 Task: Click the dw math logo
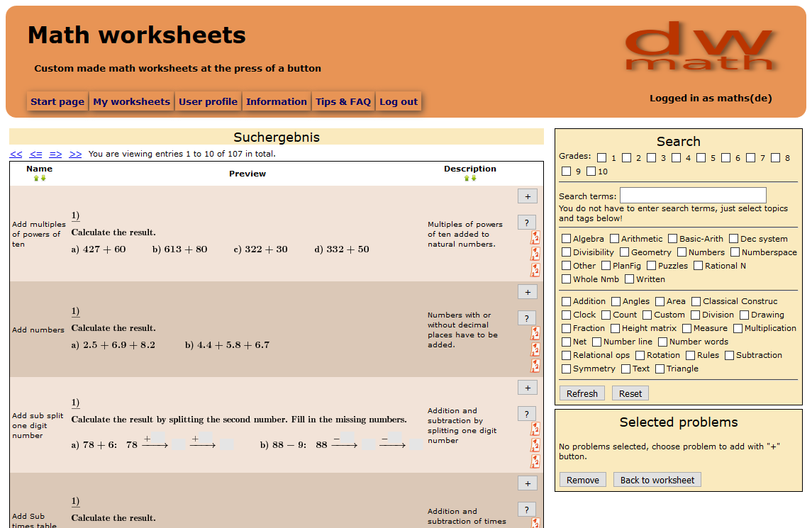[x=699, y=45]
